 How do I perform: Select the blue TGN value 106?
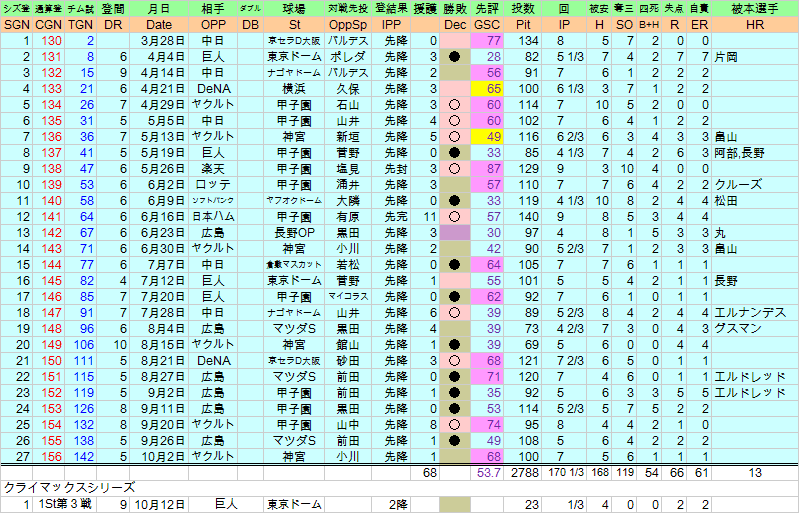click(80, 344)
